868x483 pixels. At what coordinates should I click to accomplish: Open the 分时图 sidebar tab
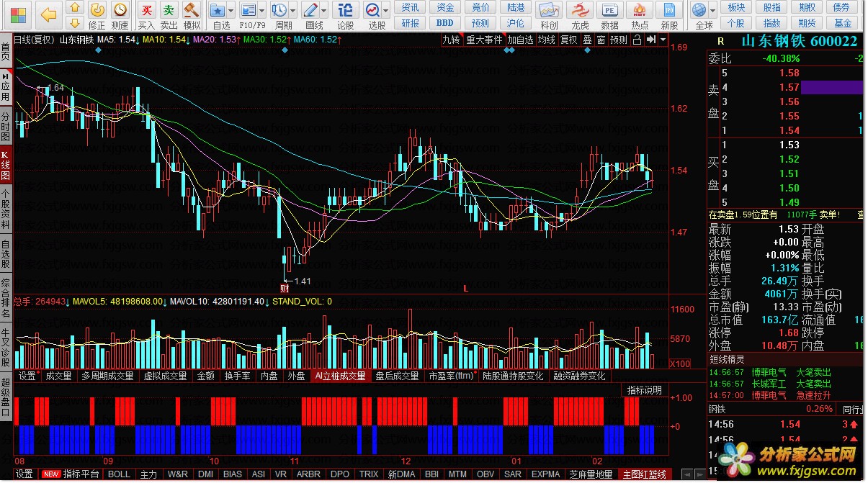pyautogui.click(x=6, y=125)
